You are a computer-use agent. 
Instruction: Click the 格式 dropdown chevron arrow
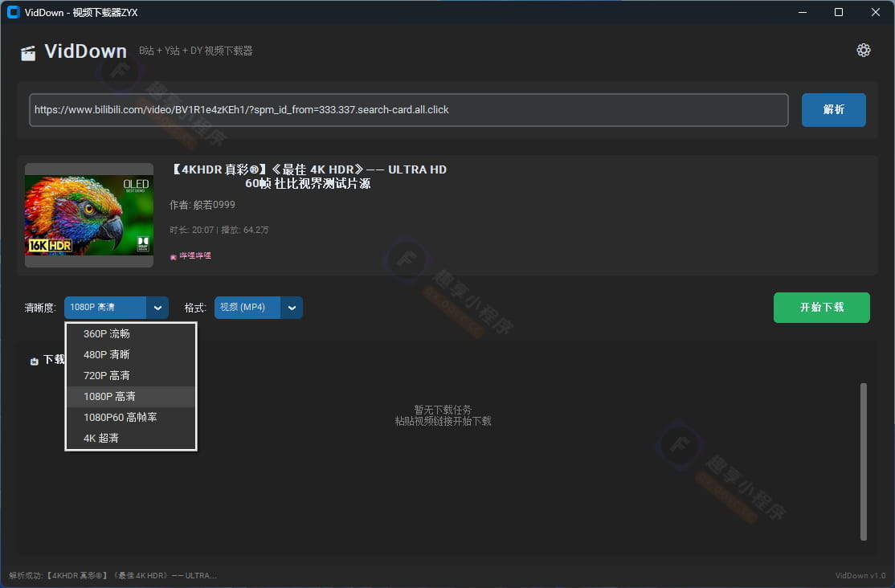coord(292,308)
